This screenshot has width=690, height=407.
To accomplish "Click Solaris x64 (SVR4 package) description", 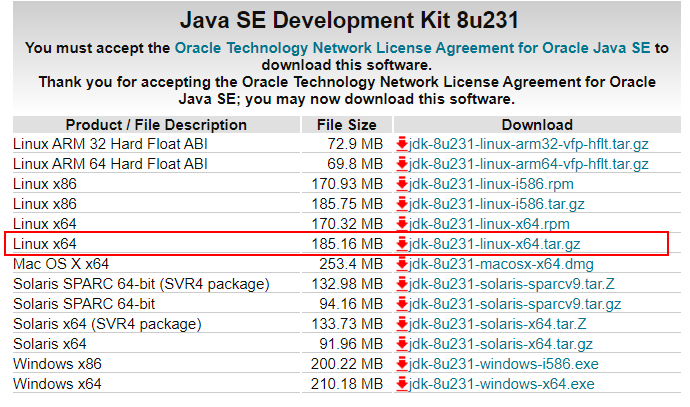I will [x=107, y=324].
